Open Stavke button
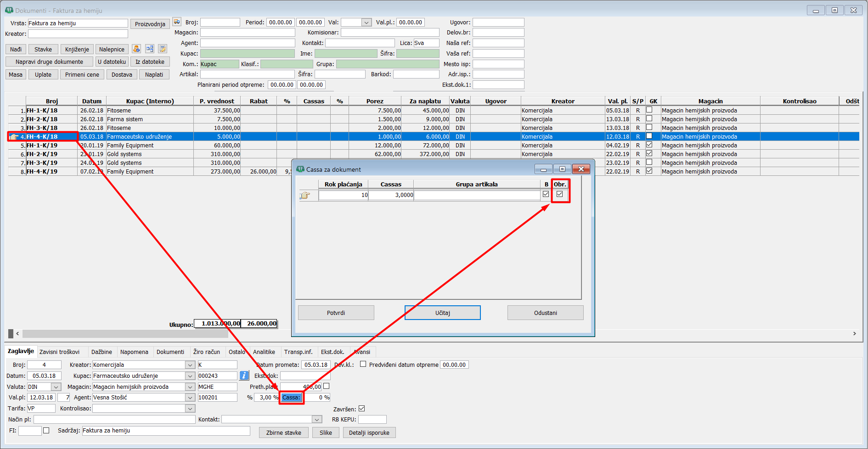The image size is (868, 449). pyautogui.click(x=43, y=49)
